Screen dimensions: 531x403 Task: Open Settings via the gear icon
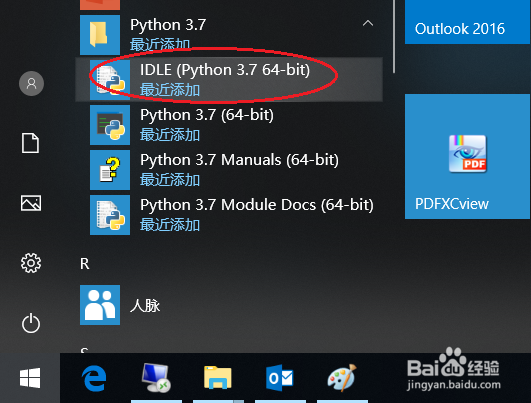point(31,263)
